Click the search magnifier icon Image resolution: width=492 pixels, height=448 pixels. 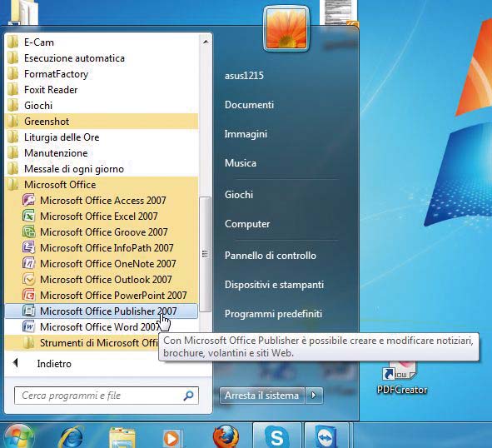tap(188, 396)
